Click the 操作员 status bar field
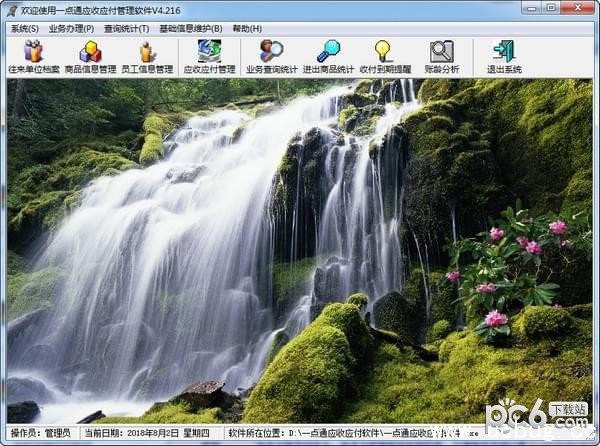 click(42, 435)
